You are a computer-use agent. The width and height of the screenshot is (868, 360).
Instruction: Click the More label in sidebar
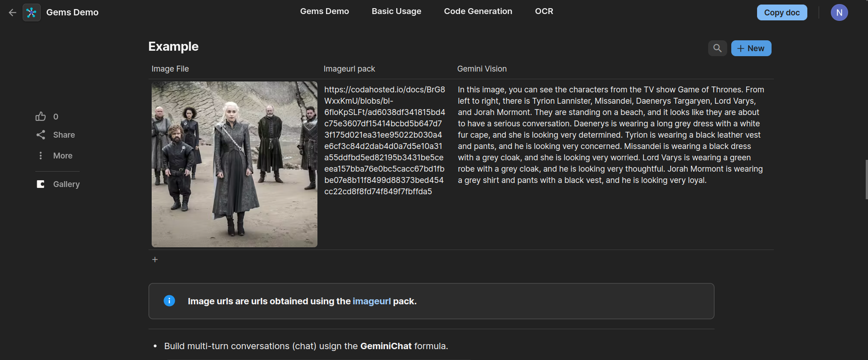(x=62, y=156)
